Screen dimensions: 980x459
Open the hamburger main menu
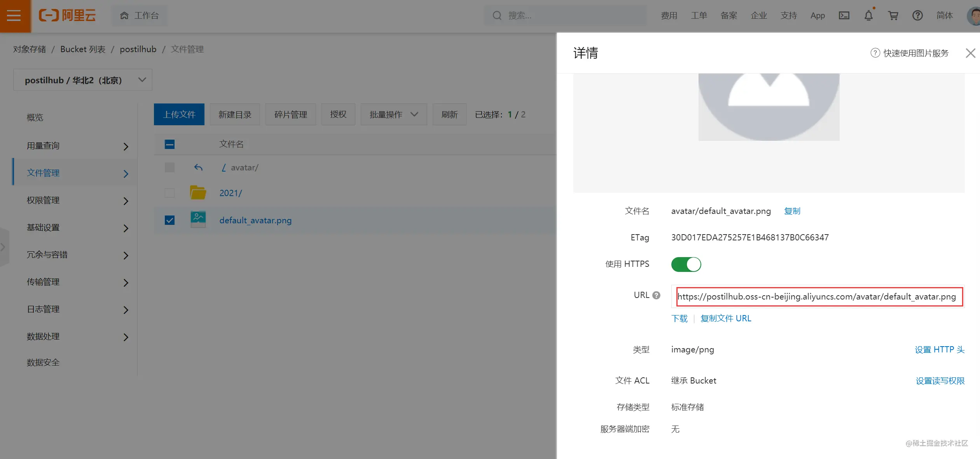(14, 16)
